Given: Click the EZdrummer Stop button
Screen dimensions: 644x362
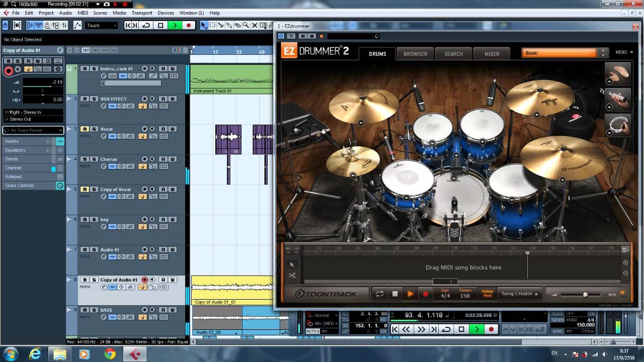Looking at the screenshot, I should click(x=395, y=294).
